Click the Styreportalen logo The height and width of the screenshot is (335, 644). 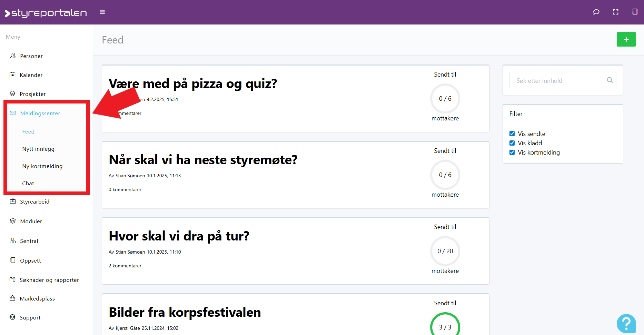[x=46, y=13]
